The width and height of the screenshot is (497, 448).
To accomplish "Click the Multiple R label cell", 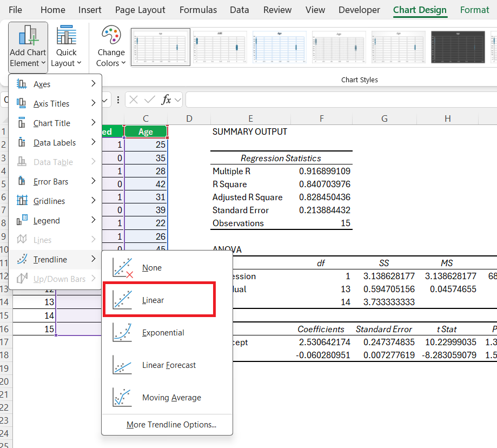I will pyautogui.click(x=231, y=171).
